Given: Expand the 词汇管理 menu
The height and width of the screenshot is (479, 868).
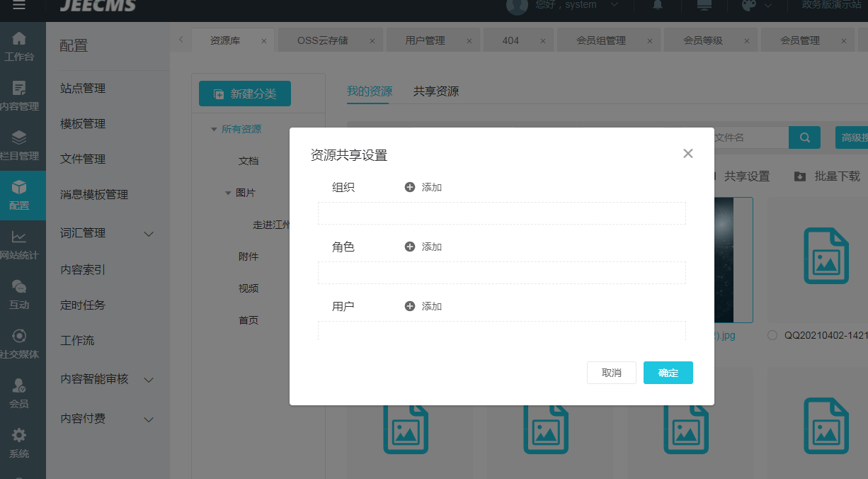Looking at the screenshot, I should point(149,234).
